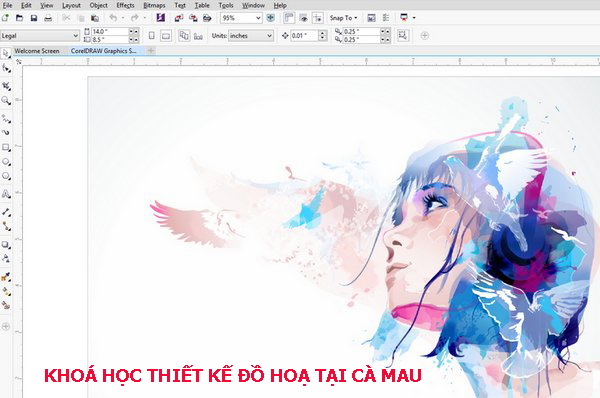Print the document

(x=48, y=18)
